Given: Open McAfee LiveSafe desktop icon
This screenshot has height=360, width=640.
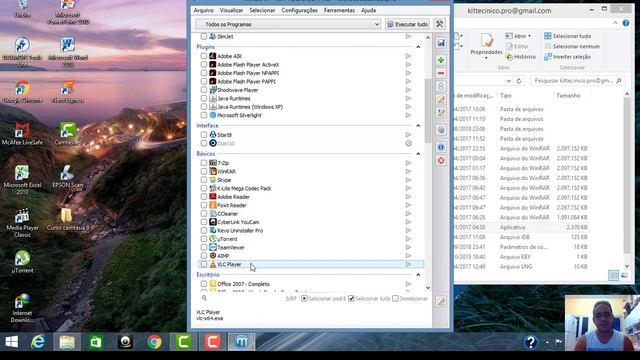Looking at the screenshot, I should (x=22, y=135).
